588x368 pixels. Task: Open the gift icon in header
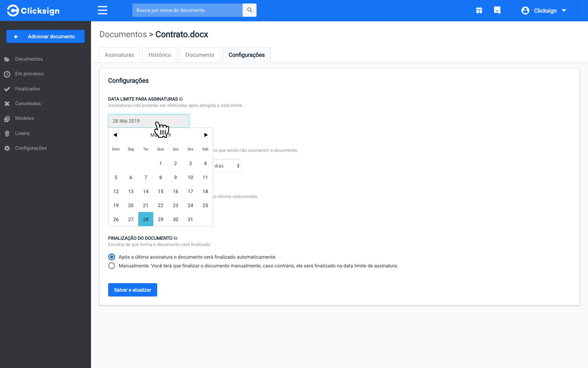[x=479, y=10]
